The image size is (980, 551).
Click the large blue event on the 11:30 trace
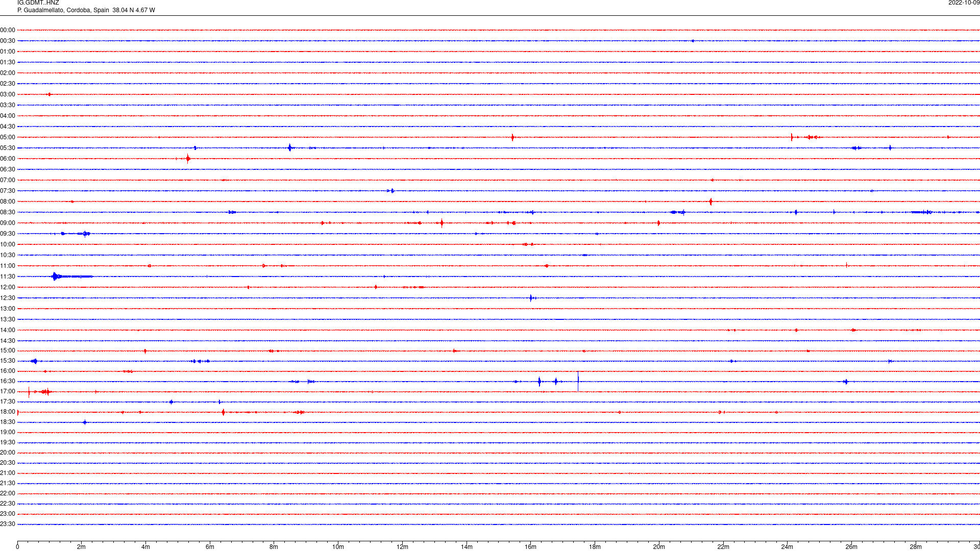click(x=71, y=277)
